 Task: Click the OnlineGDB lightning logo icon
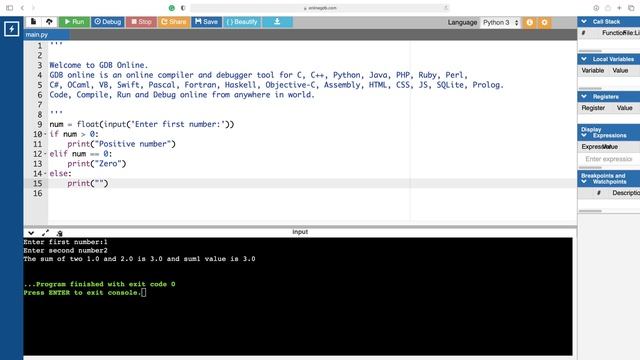coord(11,29)
